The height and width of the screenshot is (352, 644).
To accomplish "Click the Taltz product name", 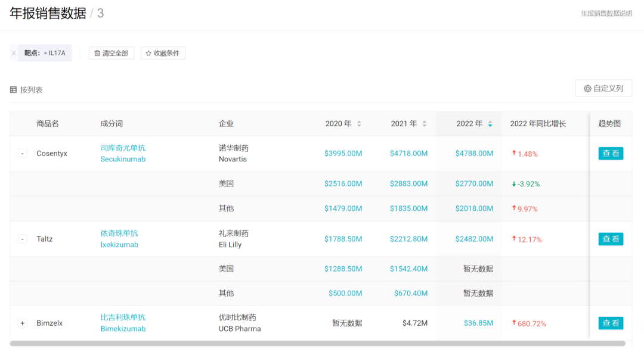I will click(x=44, y=239).
